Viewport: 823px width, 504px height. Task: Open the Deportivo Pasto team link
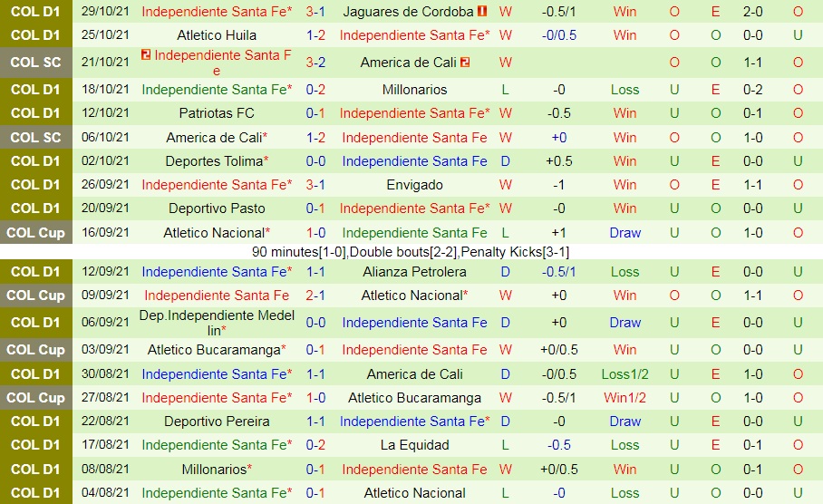217,208
